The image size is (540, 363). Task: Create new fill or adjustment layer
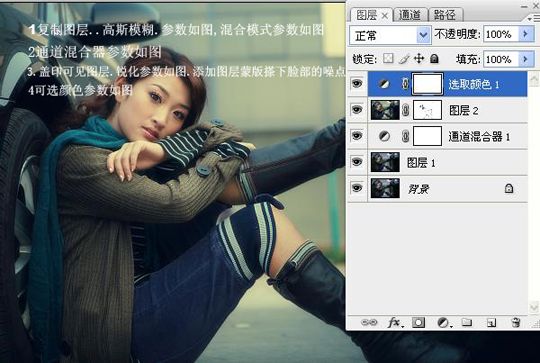pos(444,322)
